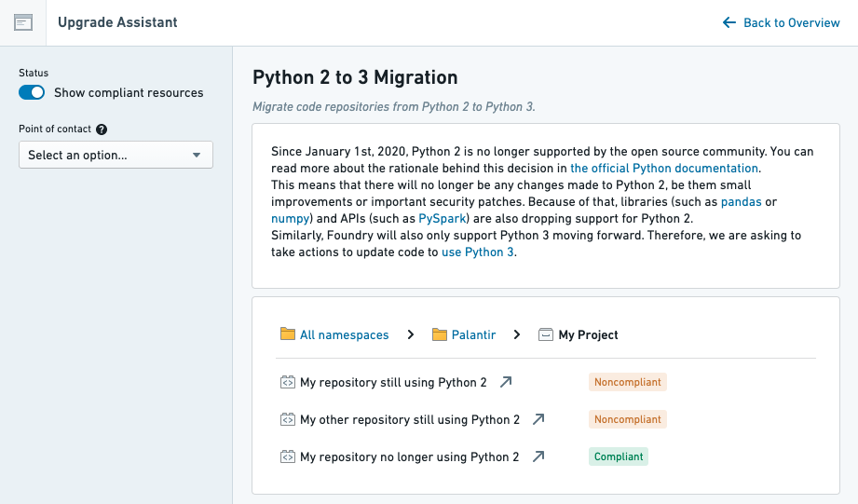Click the Compliant status tag
This screenshot has width=858, height=504.
619,456
